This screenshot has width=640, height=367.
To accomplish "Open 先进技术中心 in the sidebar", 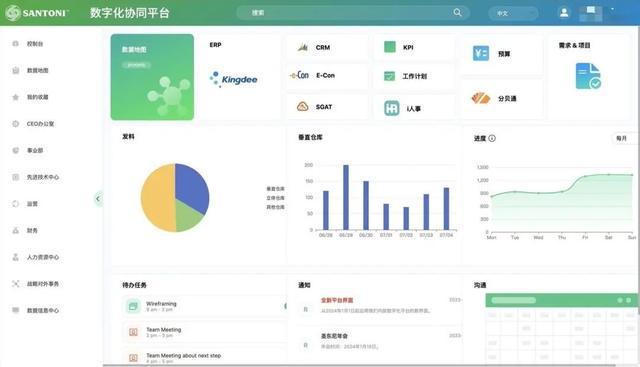I will (x=42, y=177).
